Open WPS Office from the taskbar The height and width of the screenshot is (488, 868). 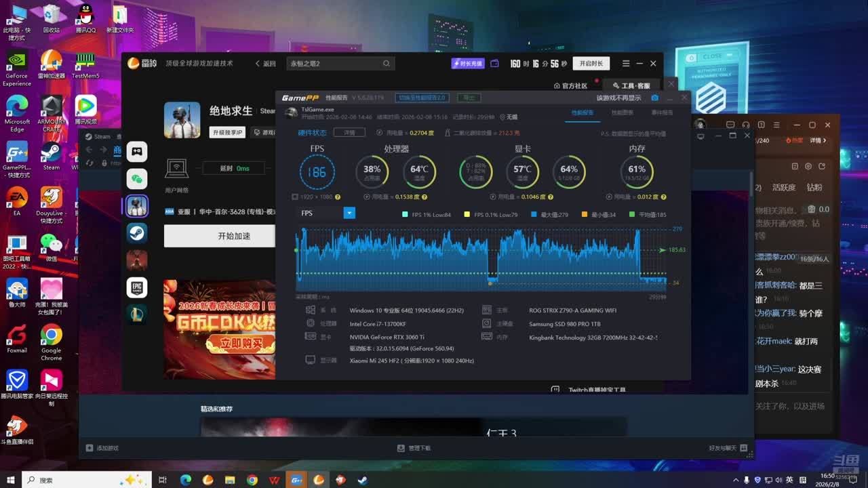[274, 480]
